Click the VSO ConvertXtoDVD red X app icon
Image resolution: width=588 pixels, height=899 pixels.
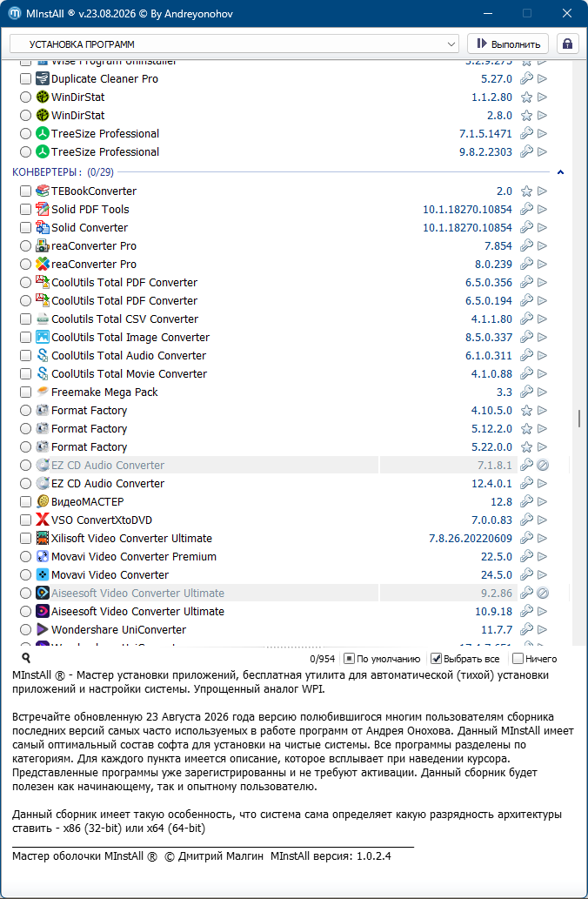tap(43, 520)
